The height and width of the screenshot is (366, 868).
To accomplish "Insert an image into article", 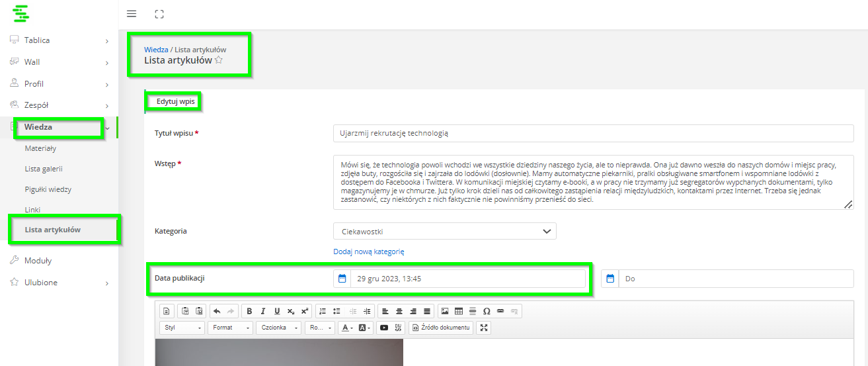I will point(445,311).
